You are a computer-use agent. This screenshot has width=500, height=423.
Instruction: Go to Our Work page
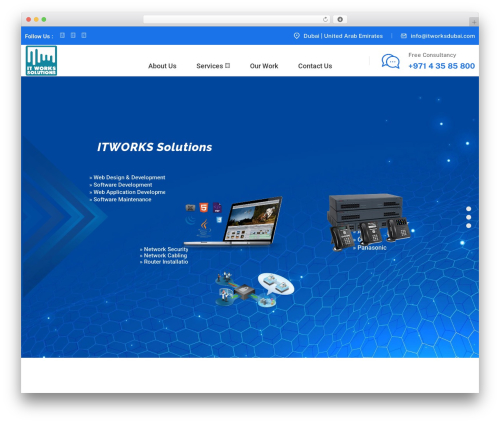(264, 66)
